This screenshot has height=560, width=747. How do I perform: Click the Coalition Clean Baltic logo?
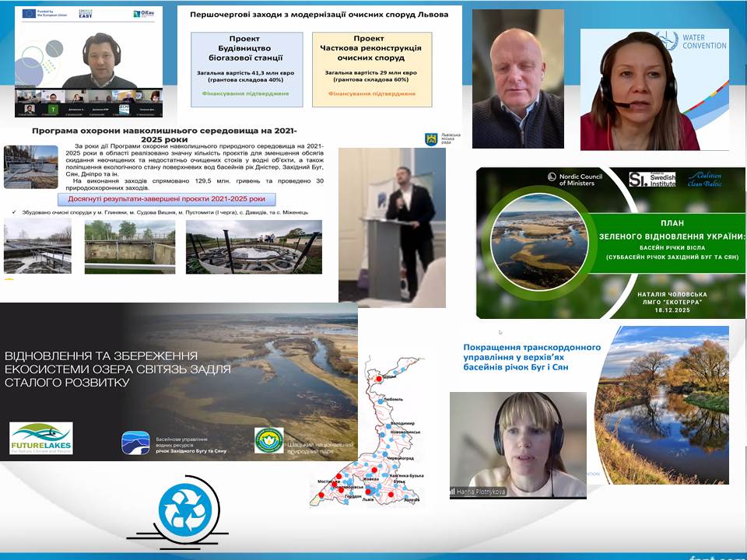(713, 178)
